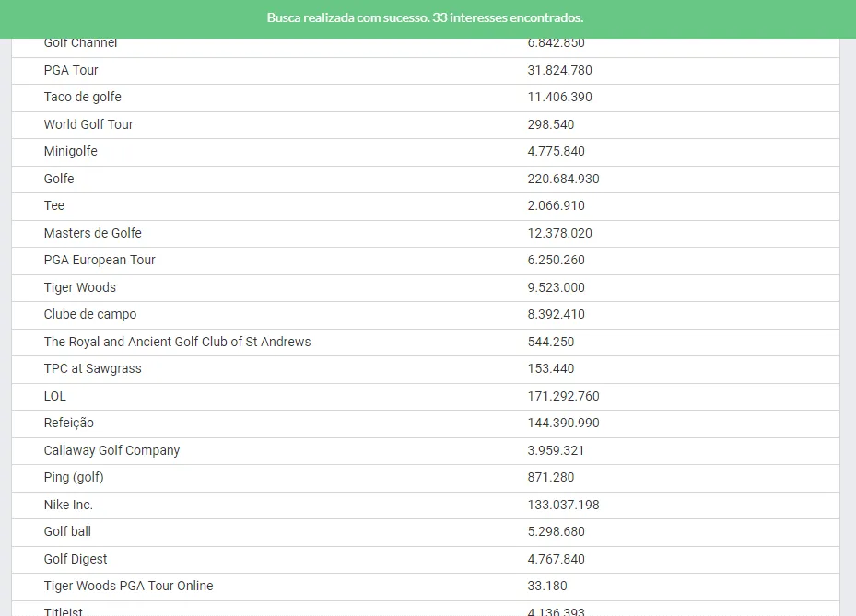
Task: Click TPC at Sawgrass interest
Action: (92, 368)
